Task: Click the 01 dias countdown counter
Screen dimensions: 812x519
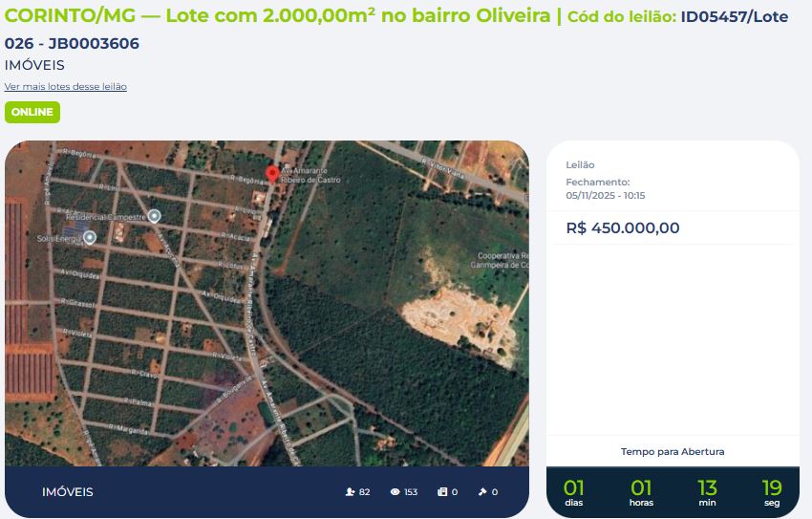Action: pos(574,492)
